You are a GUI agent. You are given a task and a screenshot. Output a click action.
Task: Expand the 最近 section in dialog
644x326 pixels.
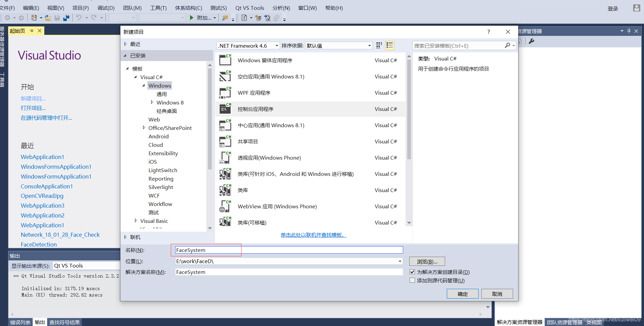(125, 44)
